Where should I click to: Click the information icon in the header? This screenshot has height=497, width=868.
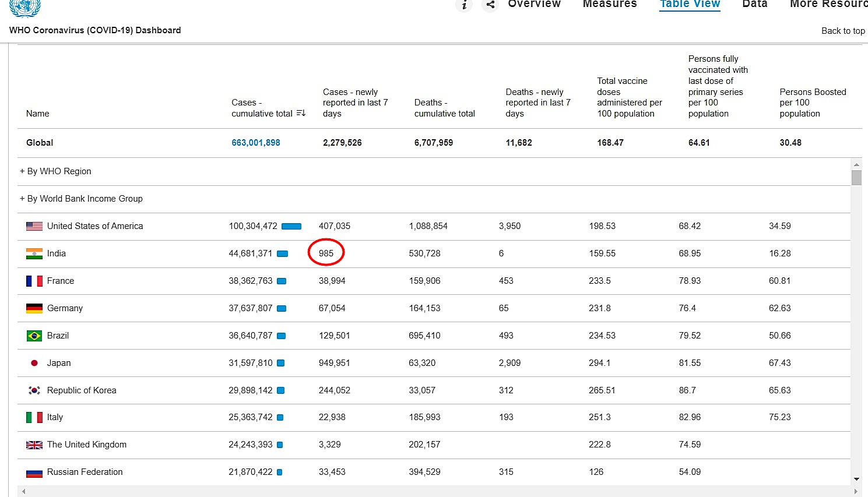[464, 5]
